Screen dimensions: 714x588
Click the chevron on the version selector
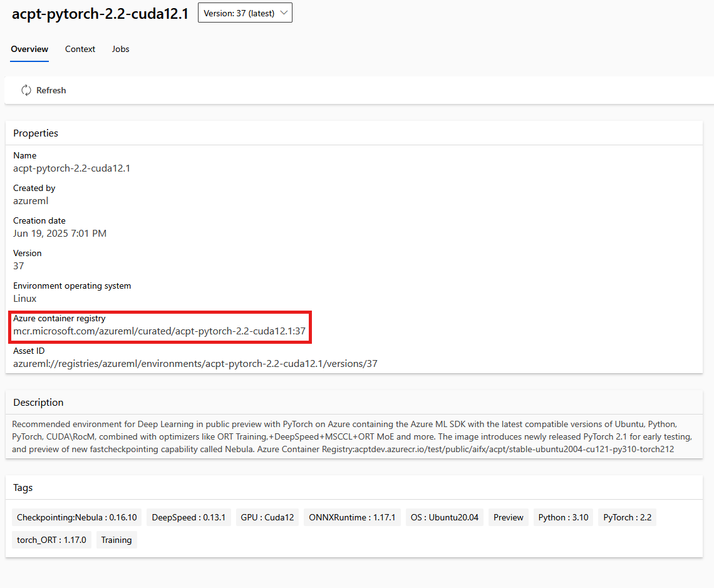tap(283, 12)
